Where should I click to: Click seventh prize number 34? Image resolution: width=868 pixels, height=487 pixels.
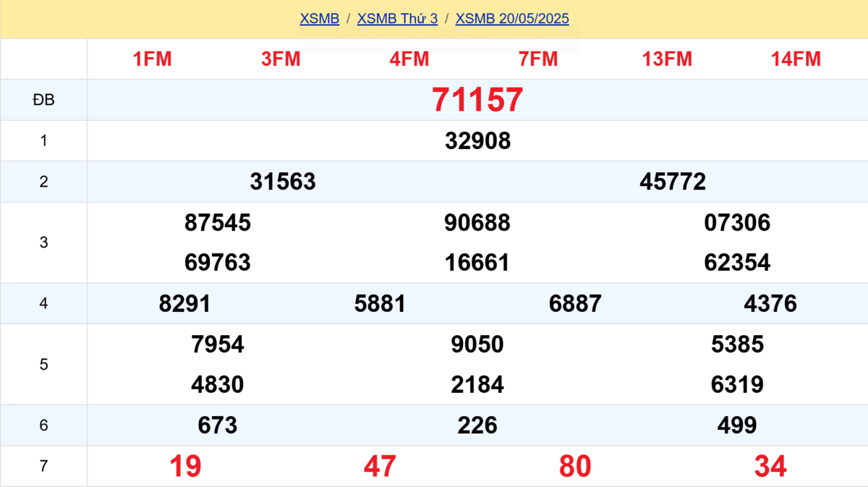pos(770,467)
